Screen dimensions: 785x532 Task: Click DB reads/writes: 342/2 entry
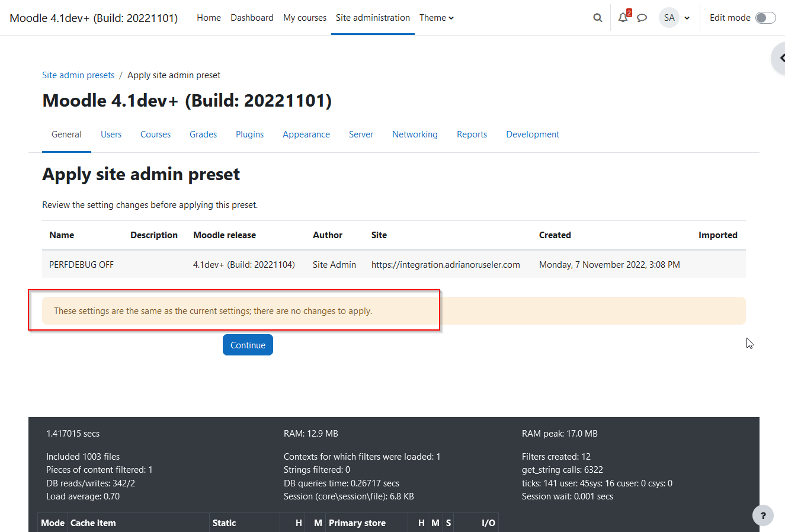pyautogui.click(x=91, y=483)
